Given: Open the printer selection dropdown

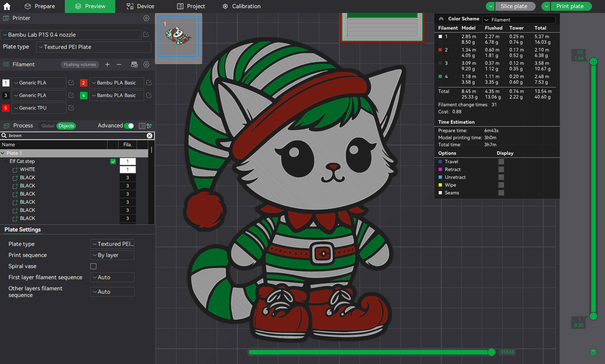Looking at the screenshot, I should point(71,35).
